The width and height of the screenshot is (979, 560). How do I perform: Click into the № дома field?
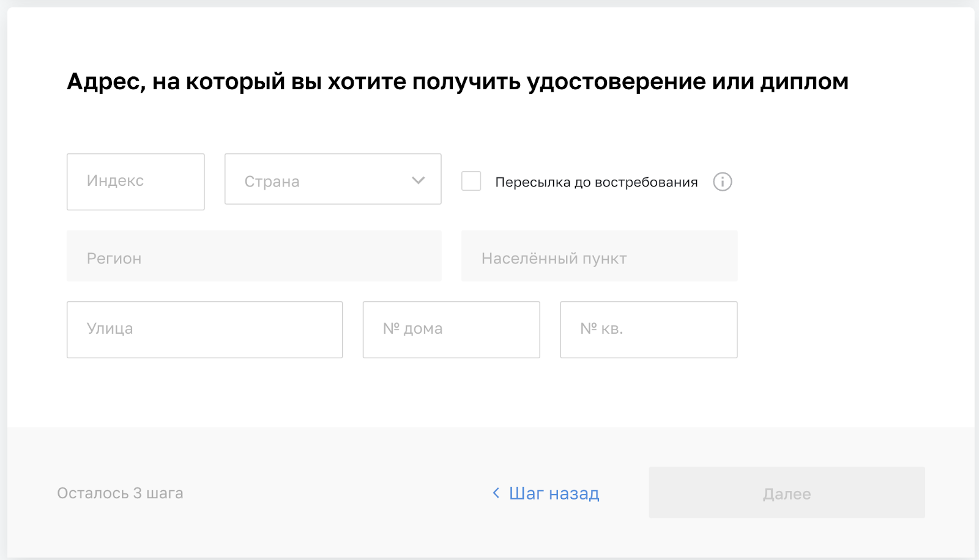point(451,330)
